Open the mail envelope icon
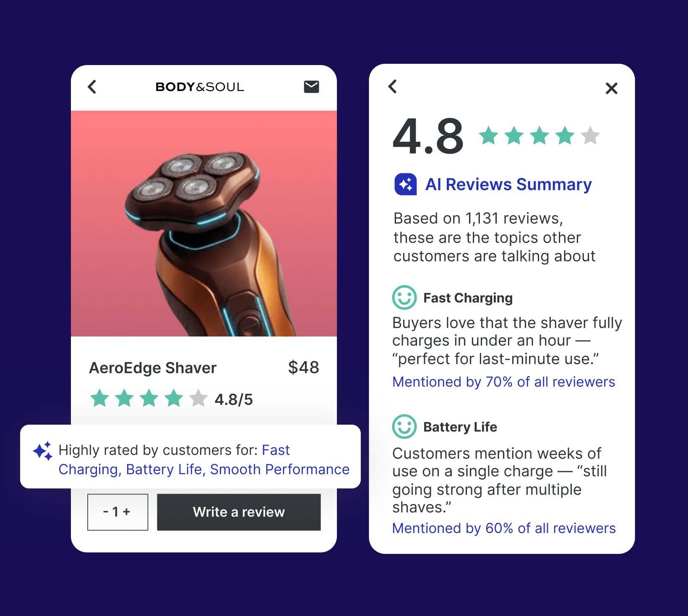688x616 pixels. 311,87
